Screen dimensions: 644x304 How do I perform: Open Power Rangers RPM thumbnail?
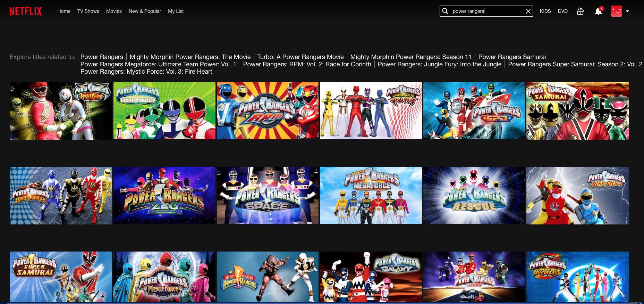click(x=268, y=111)
